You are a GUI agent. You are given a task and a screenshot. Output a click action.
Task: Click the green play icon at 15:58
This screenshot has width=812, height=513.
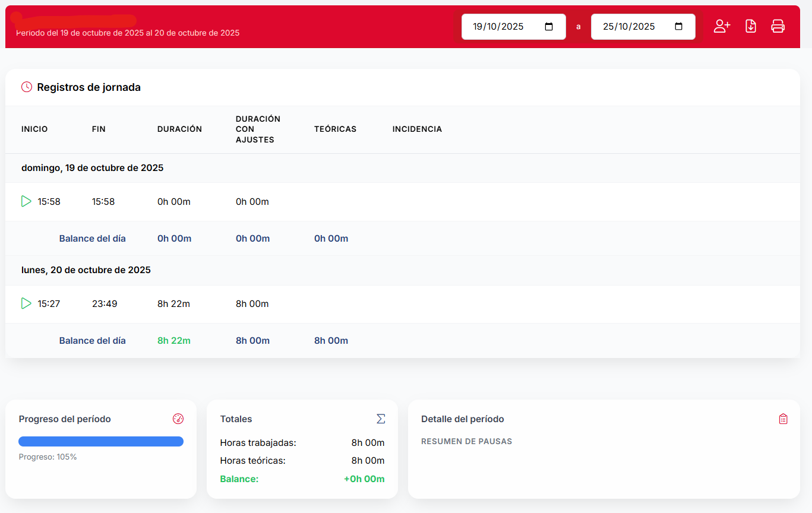(x=26, y=201)
